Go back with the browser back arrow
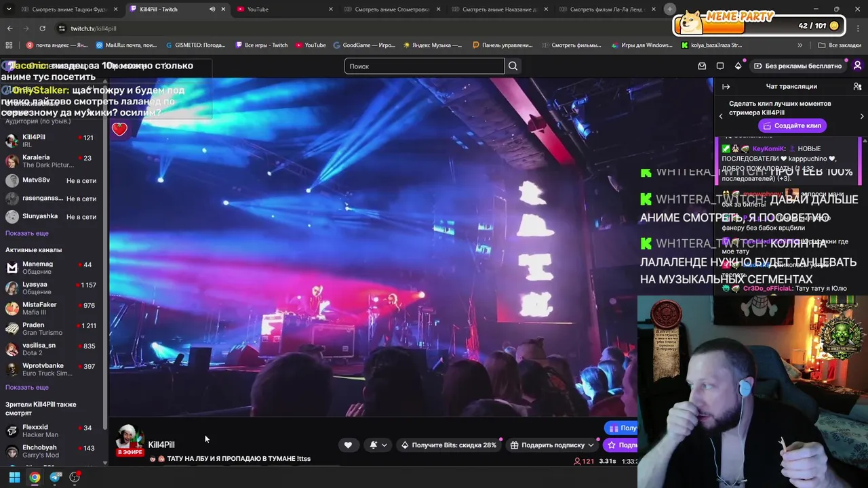This screenshot has width=868, height=488. pyautogui.click(x=9, y=28)
